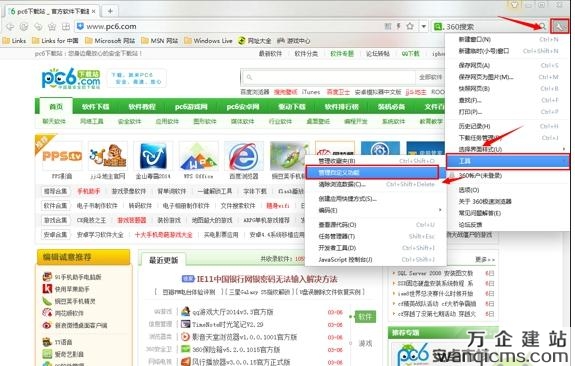Image resolution: width=575 pixels, height=366 pixels.
Task: Select the highlighted 工具 menu item
Action: [x=508, y=161]
